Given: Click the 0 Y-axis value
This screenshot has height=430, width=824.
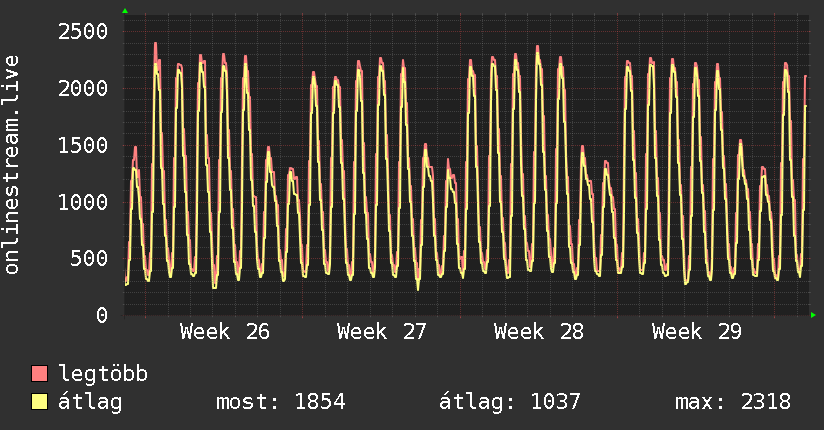Looking at the screenshot, I should pos(102,315).
